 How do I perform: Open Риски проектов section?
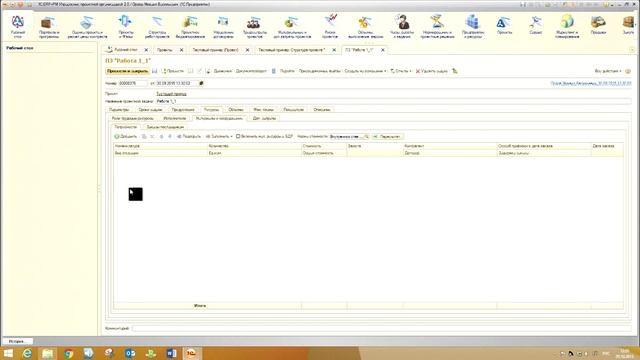330,27
